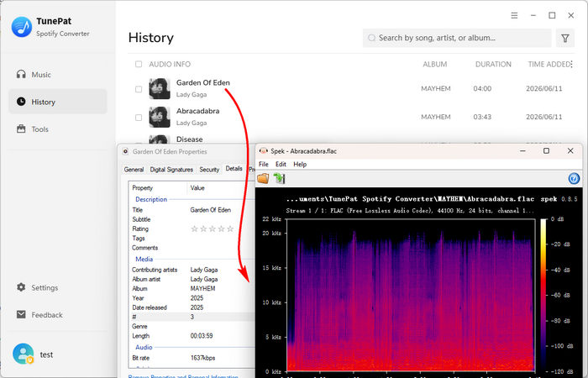
Task: Select the Disease song title
Action: [x=189, y=139]
